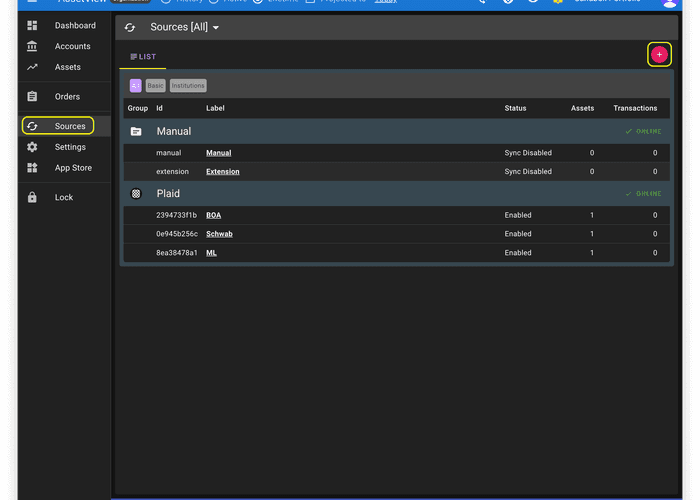The image size is (700, 500).
Task: Click the id '0e945b256c'
Action: 177,234
